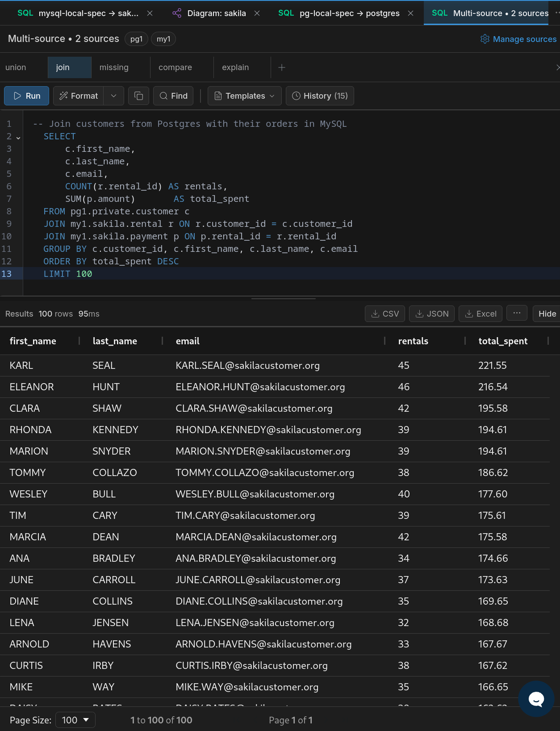Export results to Excel
560x731 pixels.
[481, 314]
